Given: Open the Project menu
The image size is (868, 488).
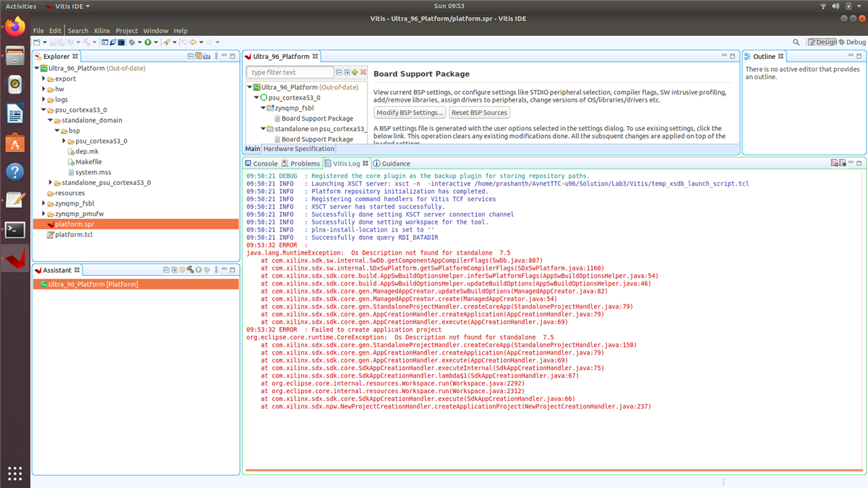Looking at the screenshot, I should point(126,30).
